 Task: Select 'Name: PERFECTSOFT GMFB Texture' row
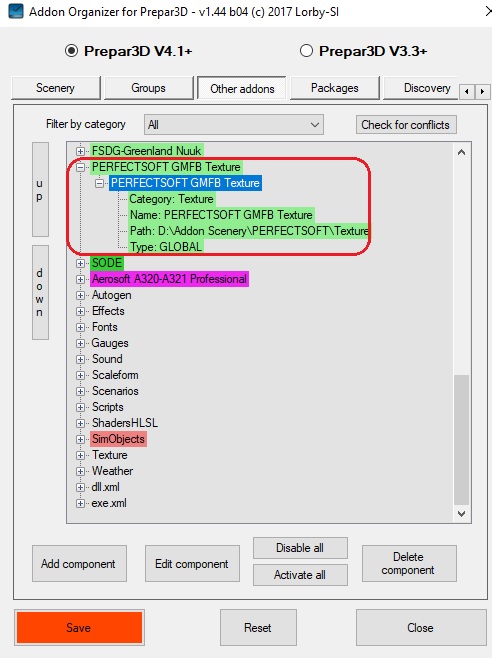(221, 215)
